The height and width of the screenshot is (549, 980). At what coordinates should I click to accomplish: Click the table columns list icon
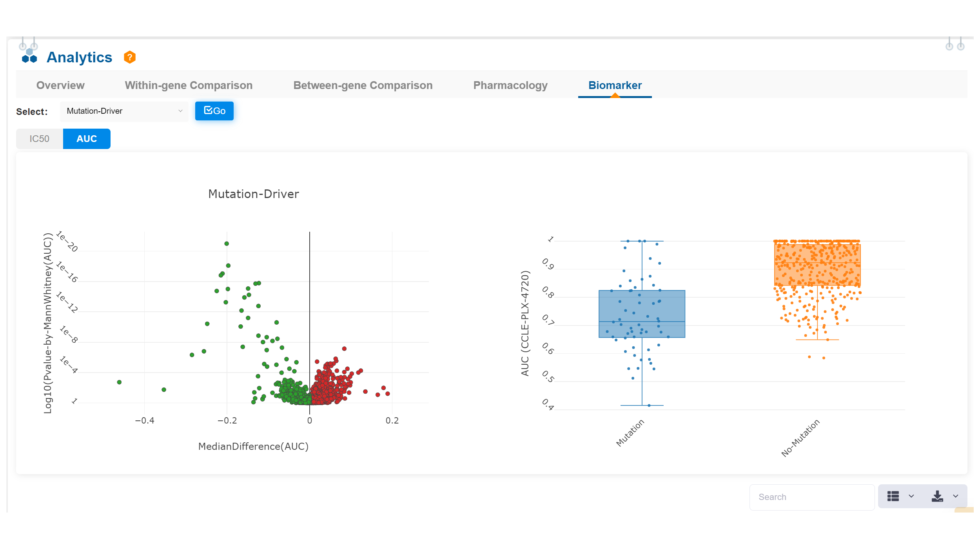893,496
